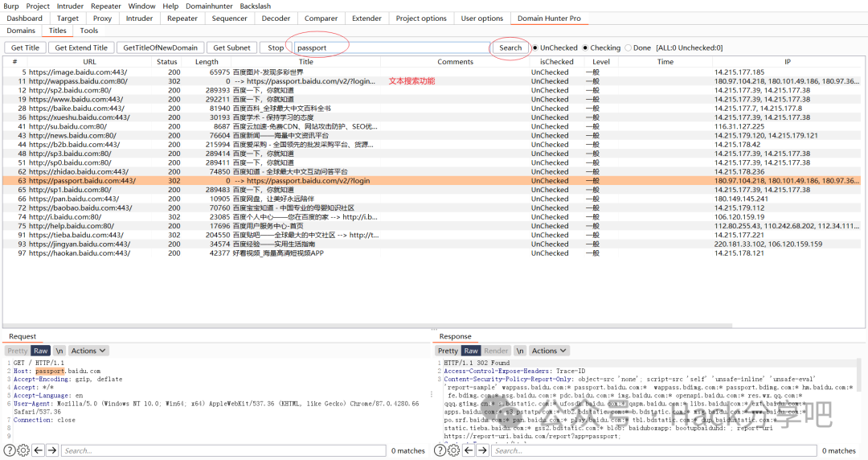
Task: Select row https://pan.baidu.com:443/
Action: point(432,199)
